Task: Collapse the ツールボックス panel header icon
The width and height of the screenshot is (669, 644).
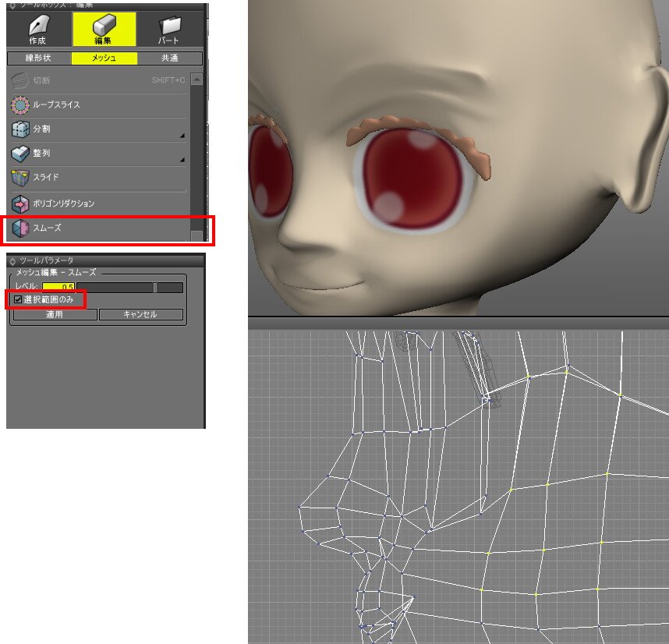Action: click(x=12, y=5)
